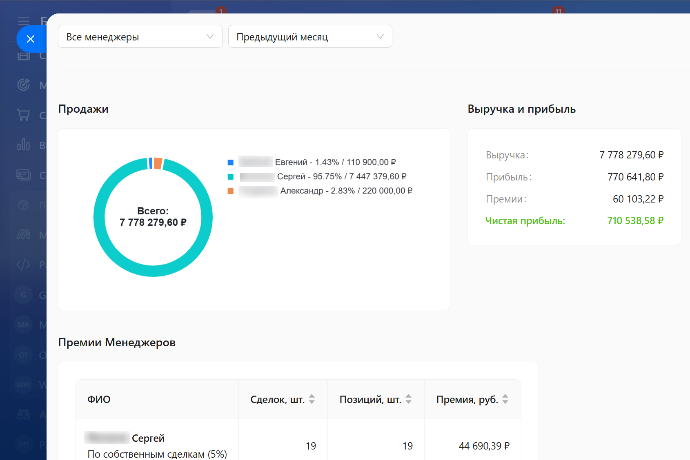Image resolution: width=690 pixels, height=460 pixels.
Task: Open the hamburger menu in the sidebar
Action: point(24,21)
